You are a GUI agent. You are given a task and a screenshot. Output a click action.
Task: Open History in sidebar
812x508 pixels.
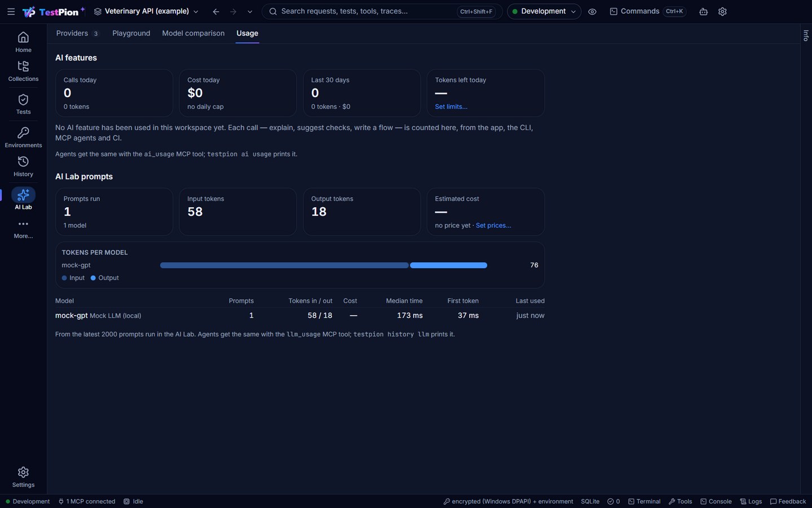pos(23,167)
